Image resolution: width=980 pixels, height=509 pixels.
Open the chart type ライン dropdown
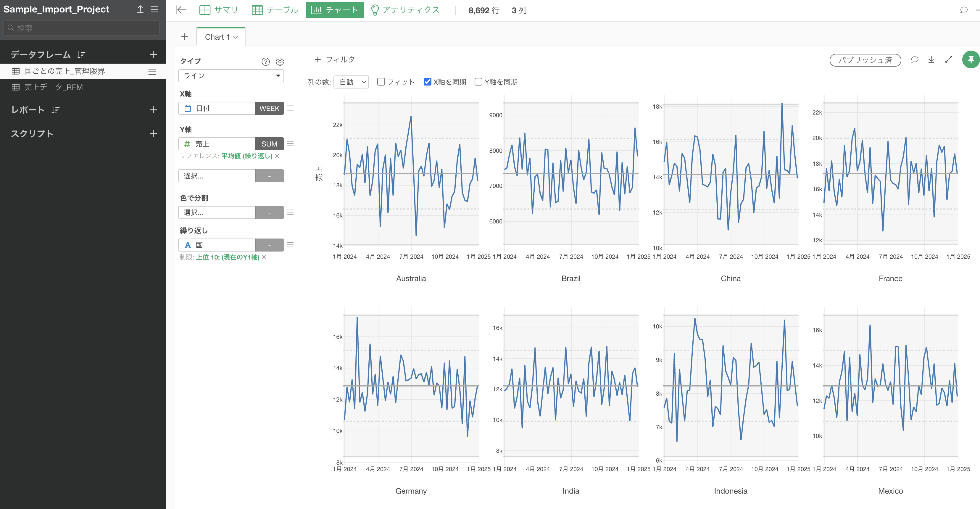(x=231, y=76)
